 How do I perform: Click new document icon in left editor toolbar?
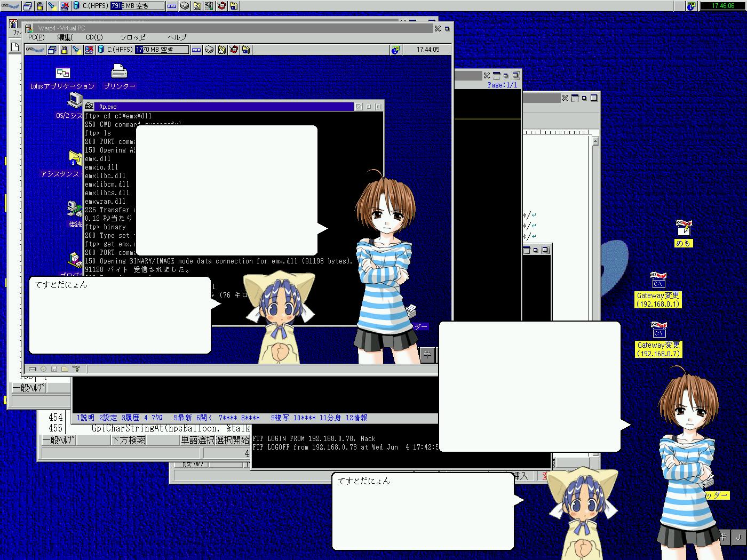point(15,47)
